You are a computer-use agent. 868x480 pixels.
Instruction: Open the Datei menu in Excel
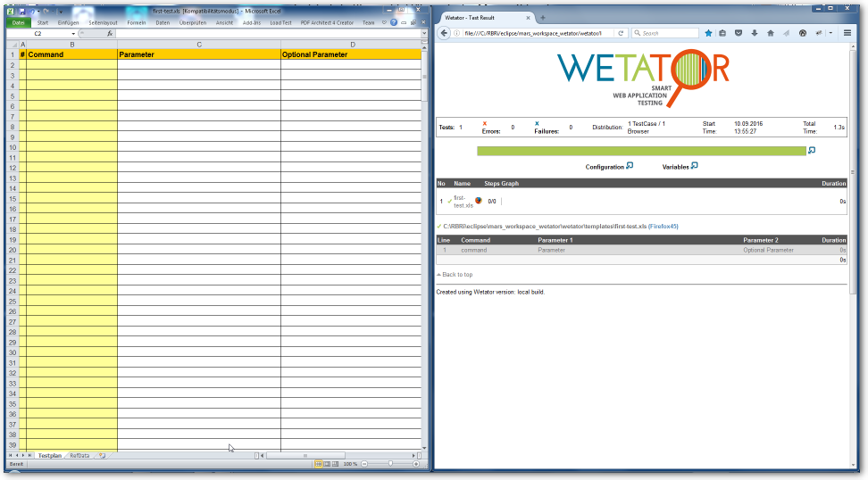18,22
